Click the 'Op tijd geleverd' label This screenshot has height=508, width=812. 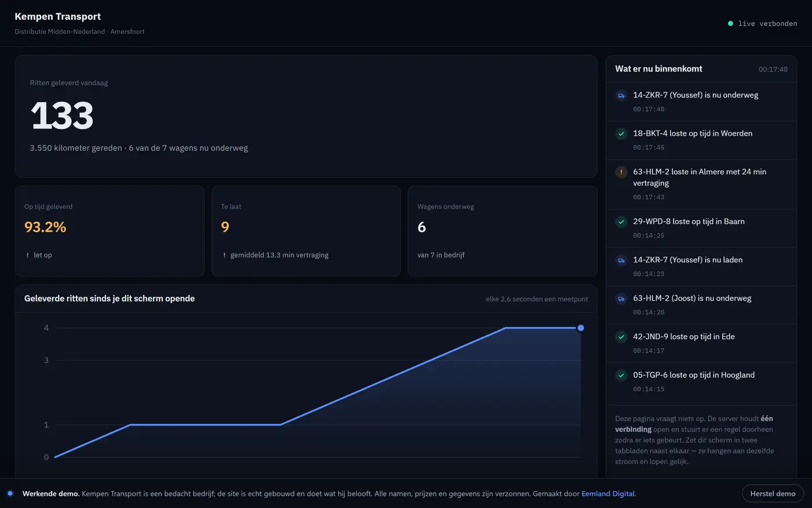tap(48, 206)
